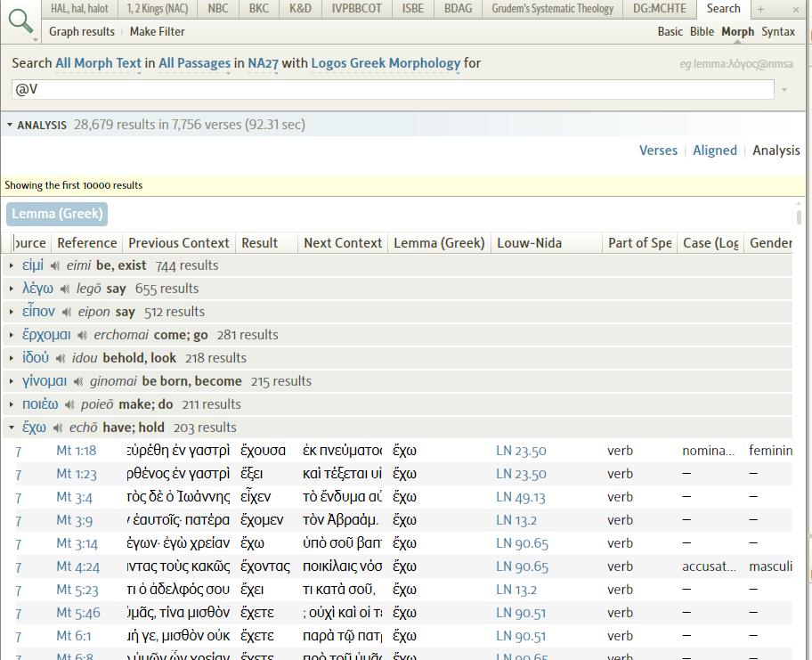Open Grudem's Systematic Theology tab

pos(553,8)
